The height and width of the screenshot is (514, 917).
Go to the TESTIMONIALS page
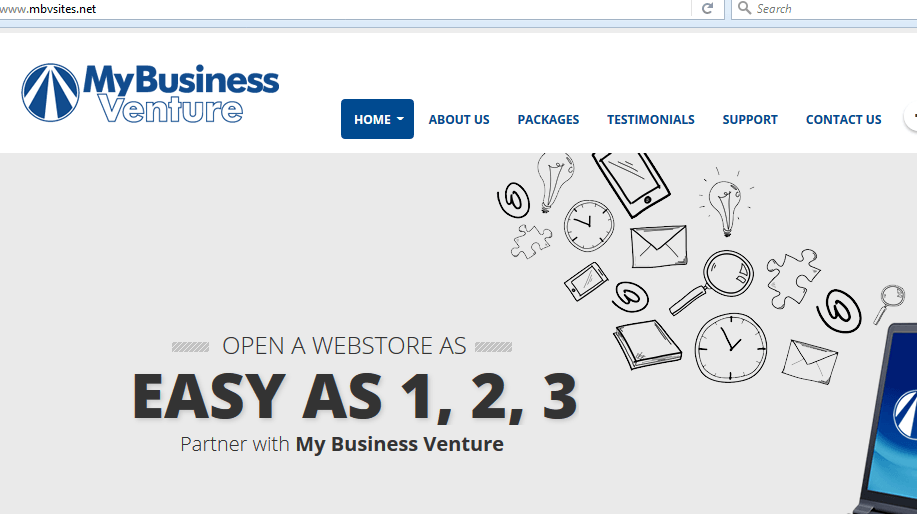pyautogui.click(x=651, y=119)
